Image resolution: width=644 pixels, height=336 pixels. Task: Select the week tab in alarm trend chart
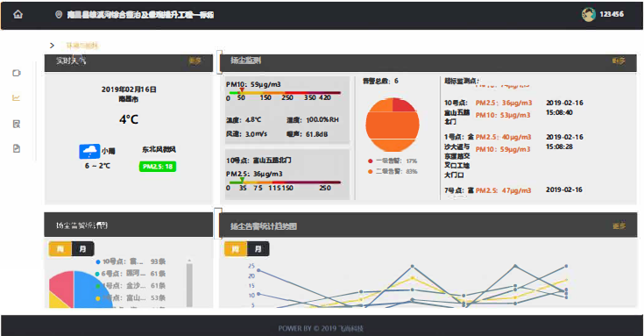(236, 249)
